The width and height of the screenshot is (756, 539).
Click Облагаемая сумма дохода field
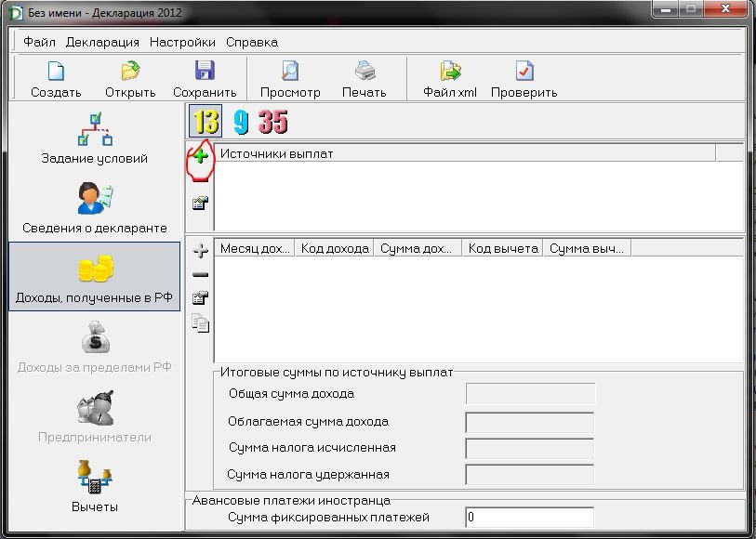click(529, 423)
